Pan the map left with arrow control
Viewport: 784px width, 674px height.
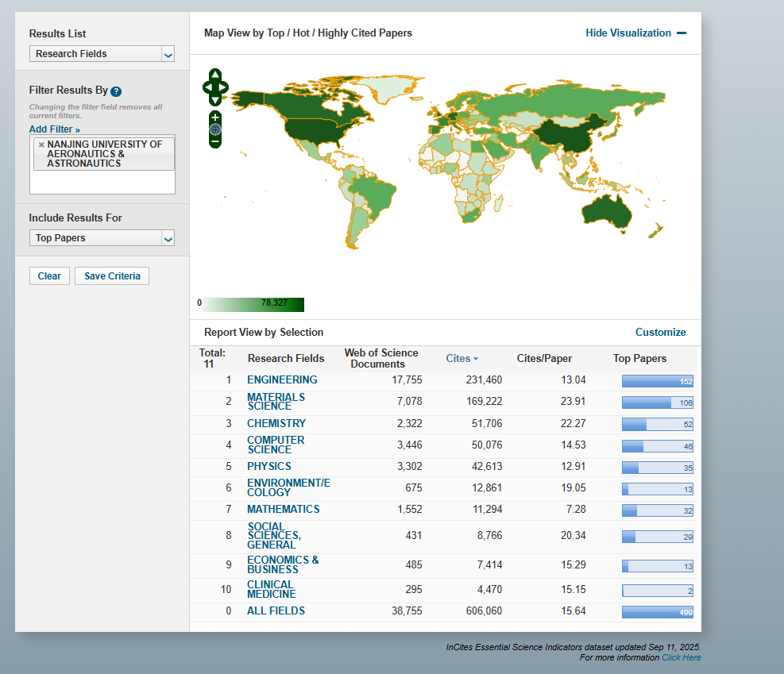pyautogui.click(x=207, y=87)
